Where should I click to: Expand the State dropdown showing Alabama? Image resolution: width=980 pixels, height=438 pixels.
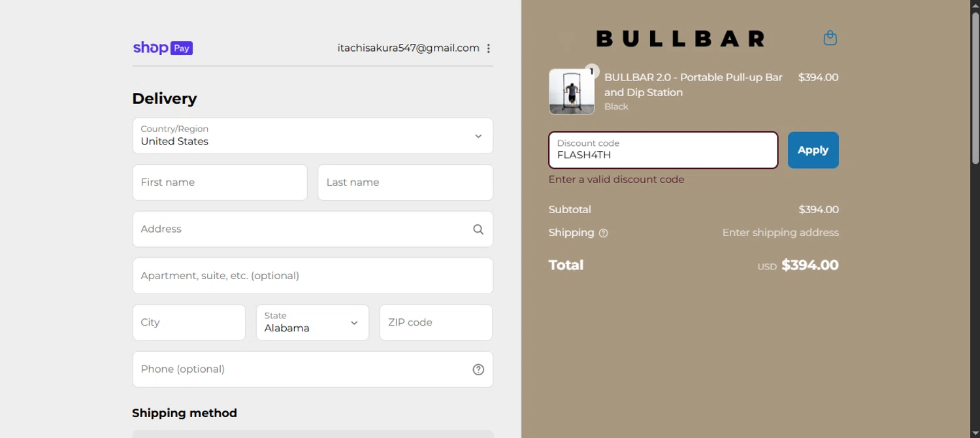tap(312, 322)
